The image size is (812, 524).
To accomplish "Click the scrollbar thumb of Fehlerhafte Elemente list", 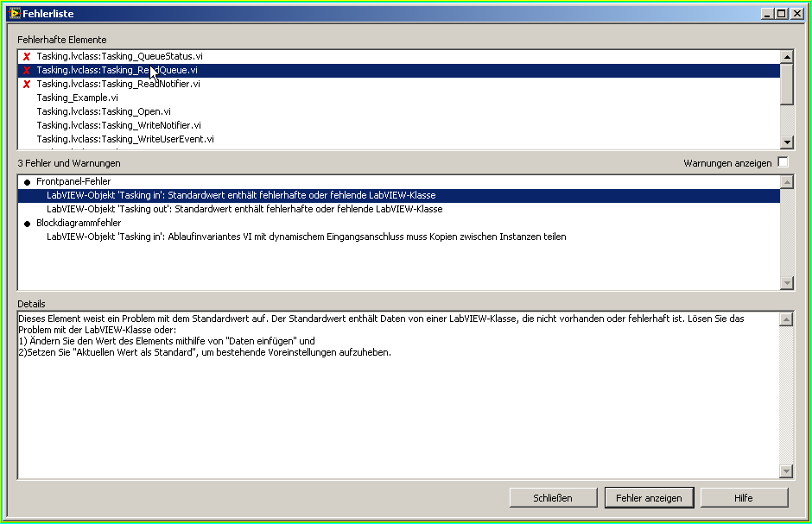I will click(x=787, y=85).
